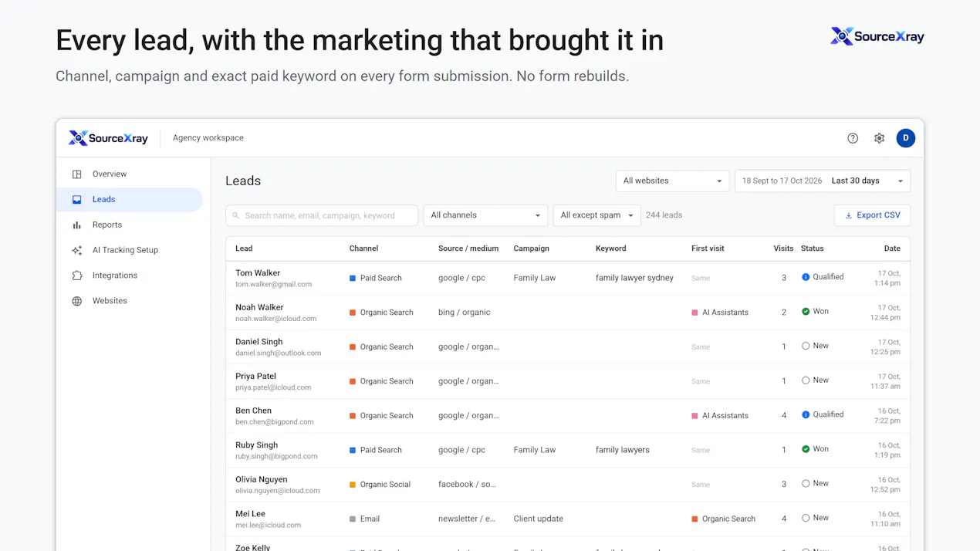Viewport: 980px width, 551px height.
Task: Open the All websites dropdown
Action: pos(673,181)
